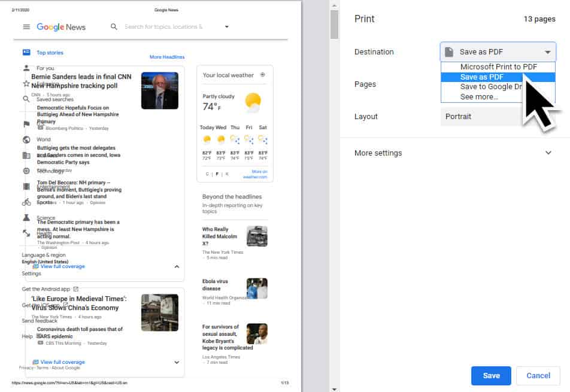The image size is (570, 392).
Task: Click the search magnifier icon in preview
Action: (x=114, y=26)
